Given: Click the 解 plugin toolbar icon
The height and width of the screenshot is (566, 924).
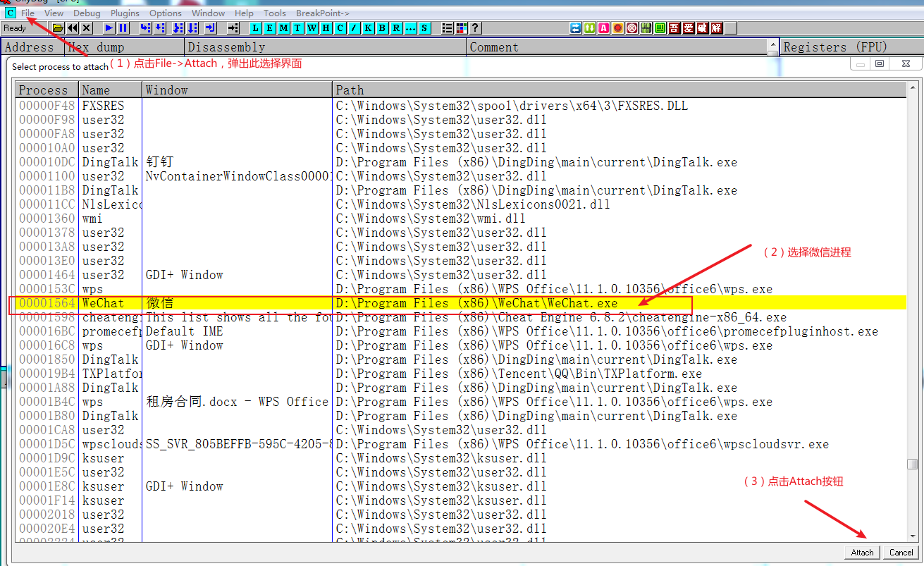Looking at the screenshot, I should [717, 28].
